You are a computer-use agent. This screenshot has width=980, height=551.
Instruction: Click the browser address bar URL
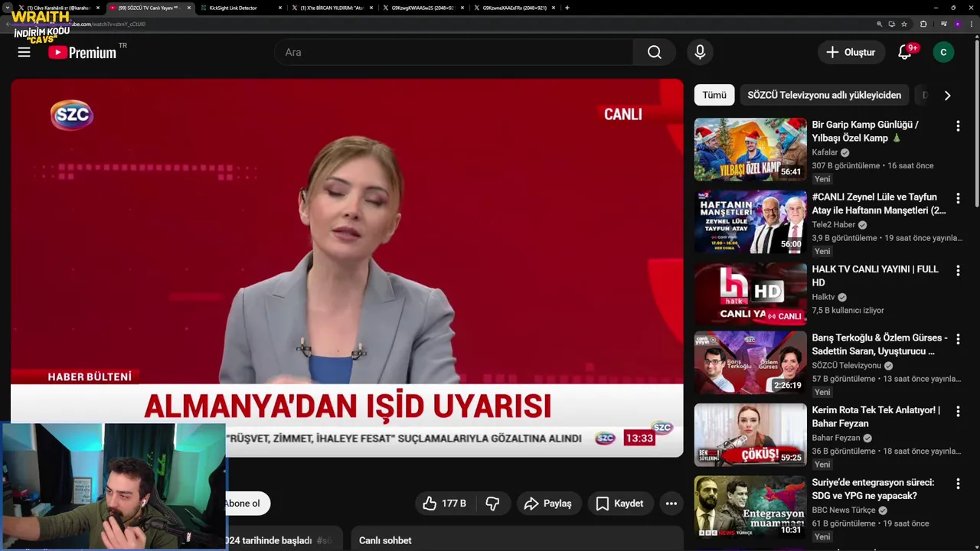click(x=444, y=24)
